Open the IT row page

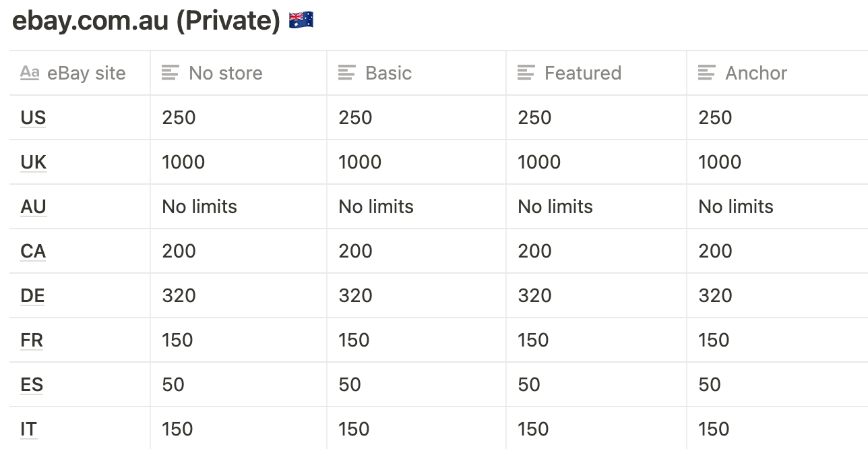click(x=28, y=429)
